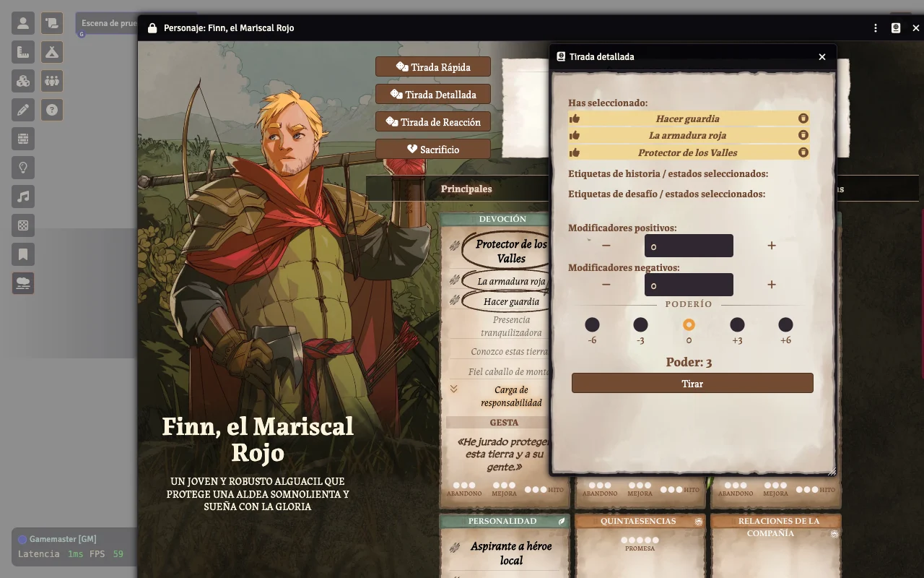Click the group of people icon
This screenshot has height=578, width=924.
pos(52,81)
